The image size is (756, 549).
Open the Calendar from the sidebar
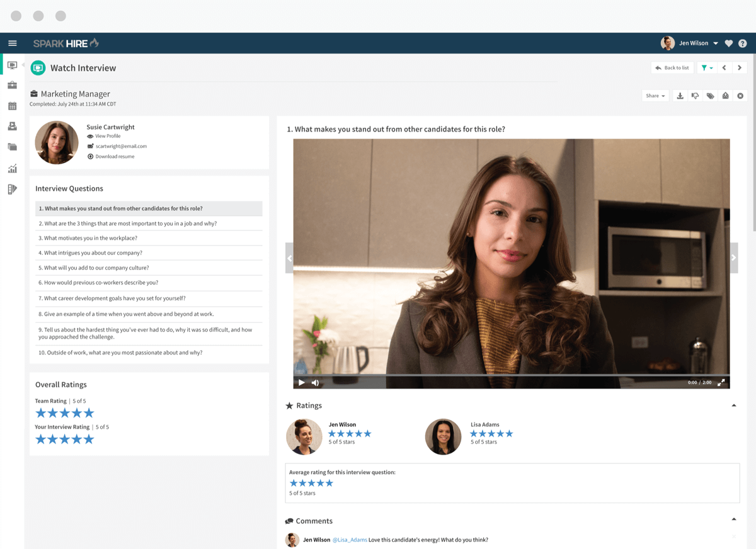click(x=13, y=106)
